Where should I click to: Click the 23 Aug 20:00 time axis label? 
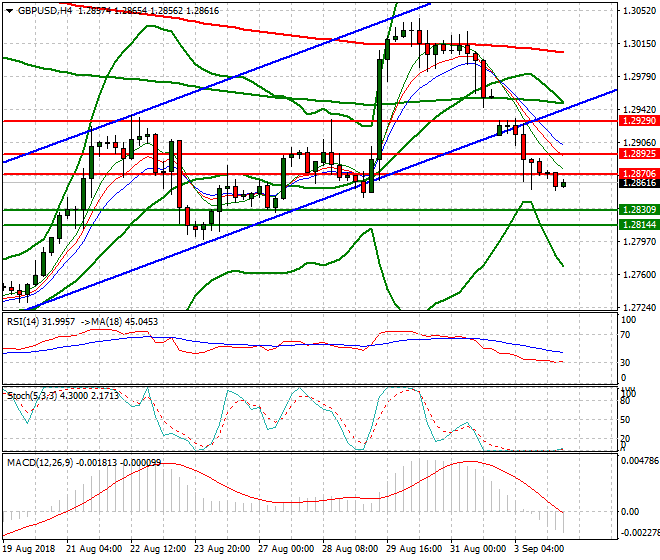click(222, 549)
